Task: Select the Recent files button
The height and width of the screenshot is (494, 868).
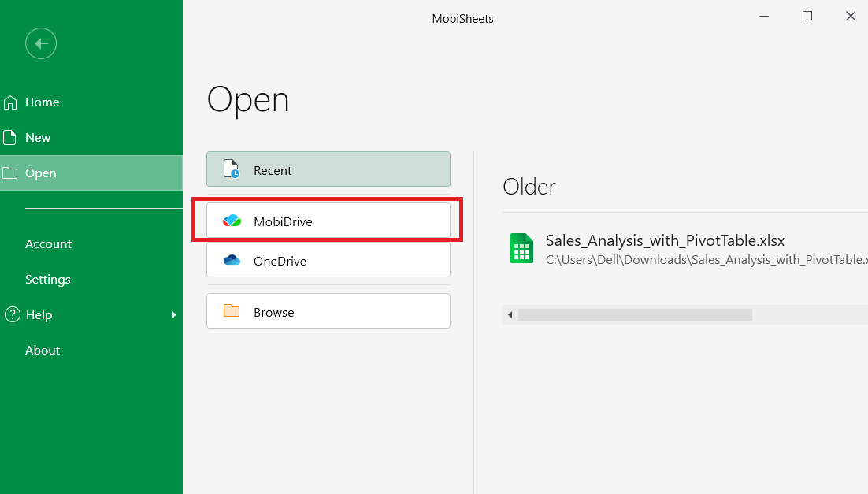Action: point(328,169)
